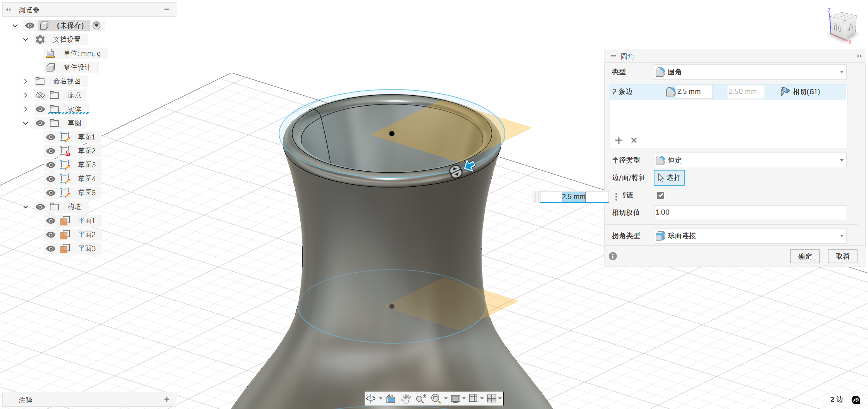Click the 草图4 sketch icon

coord(65,179)
